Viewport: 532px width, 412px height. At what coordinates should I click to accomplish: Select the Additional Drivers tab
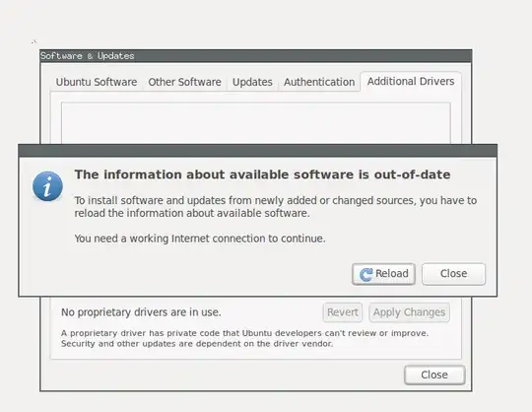coord(411,82)
